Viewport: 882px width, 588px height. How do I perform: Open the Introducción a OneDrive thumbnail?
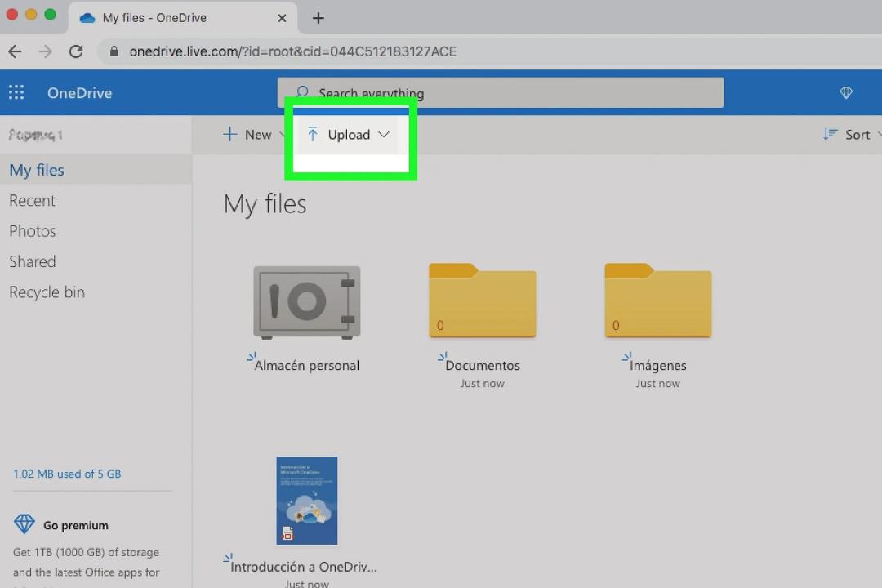pyautogui.click(x=306, y=501)
